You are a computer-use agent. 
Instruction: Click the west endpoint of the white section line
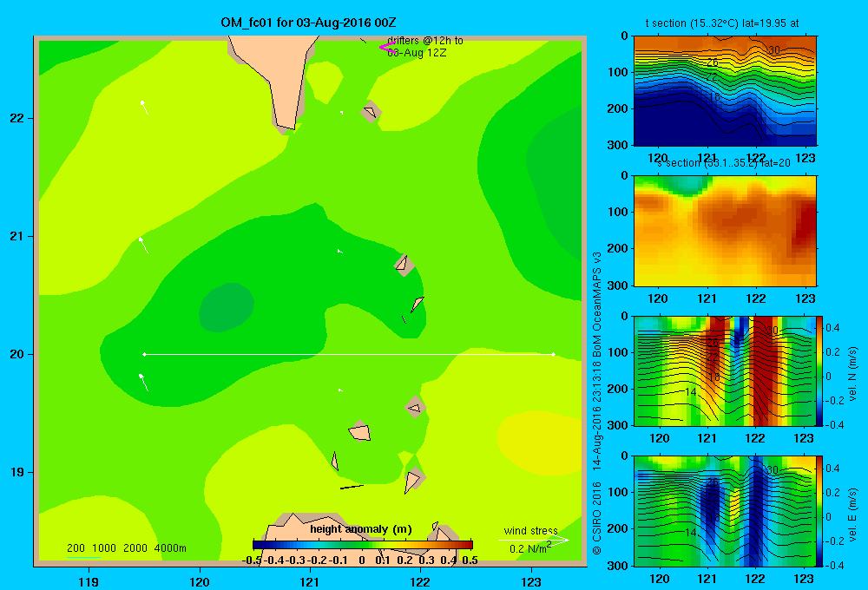click(x=144, y=354)
